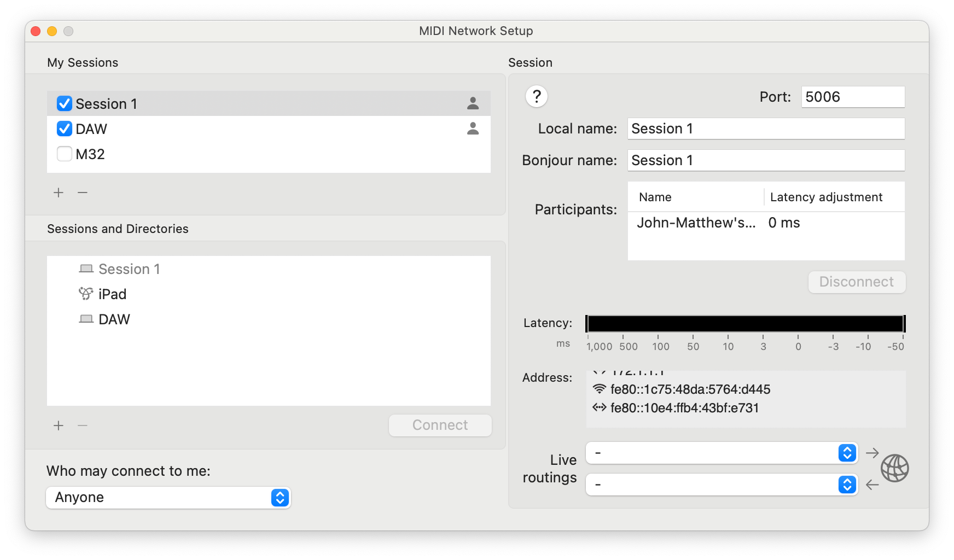Click the right arrow beside first live routing

tap(872, 453)
